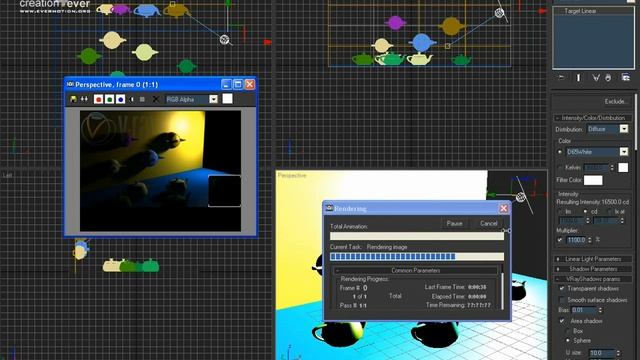Select the lm intensity unit radio
The image size is (640, 360).
(x=561, y=212)
